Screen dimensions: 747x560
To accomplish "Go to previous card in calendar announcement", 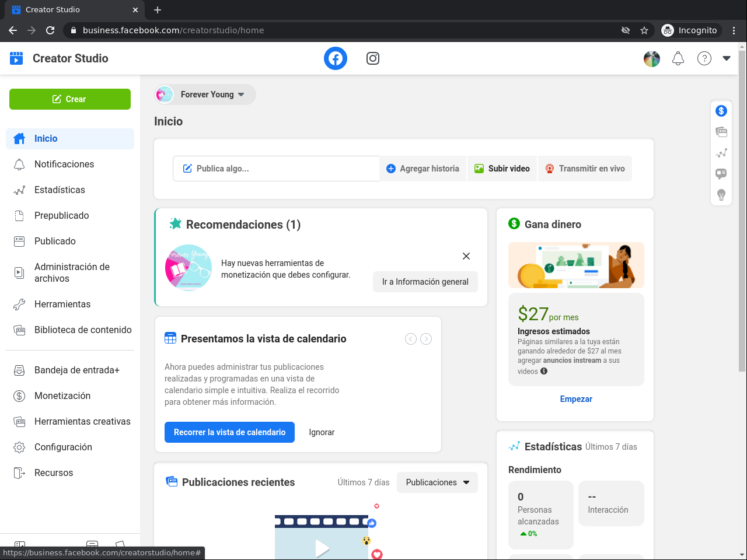I will (x=411, y=339).
